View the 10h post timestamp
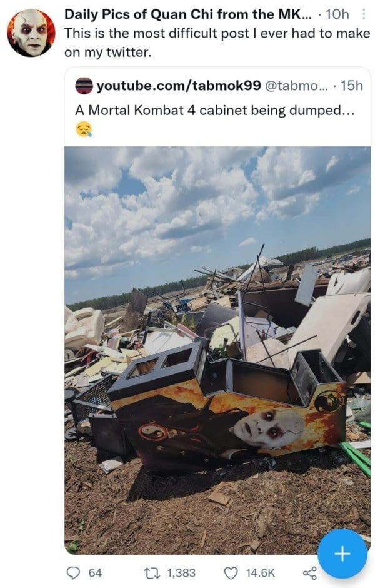 [337, 14]
